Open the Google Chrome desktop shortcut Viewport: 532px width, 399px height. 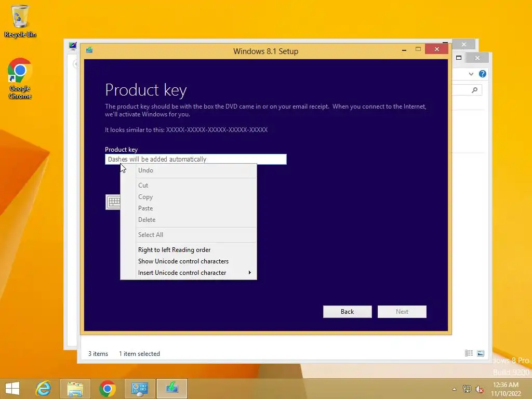point(20,78)
